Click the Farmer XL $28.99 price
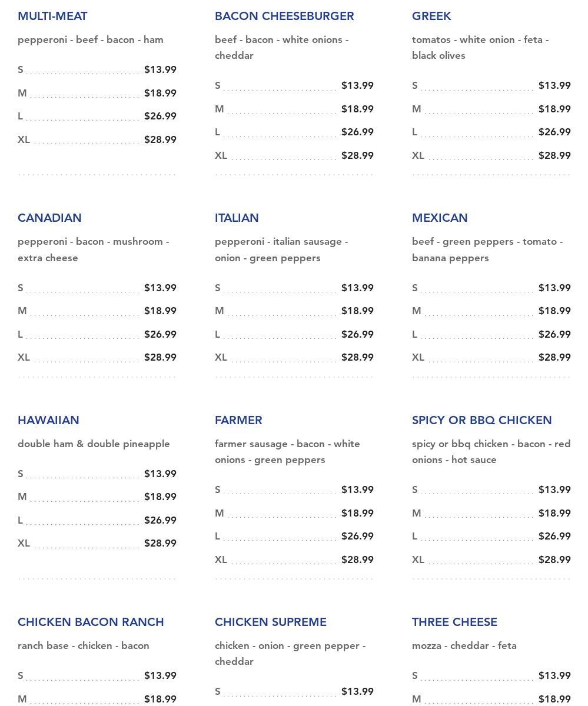Screen dimensions: 588x706 pos(357,560)
